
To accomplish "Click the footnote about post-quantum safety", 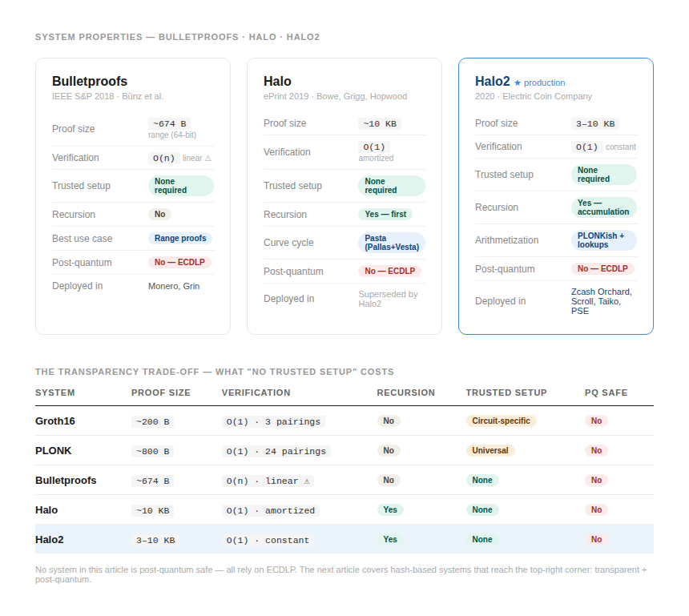I will (341, 574).
